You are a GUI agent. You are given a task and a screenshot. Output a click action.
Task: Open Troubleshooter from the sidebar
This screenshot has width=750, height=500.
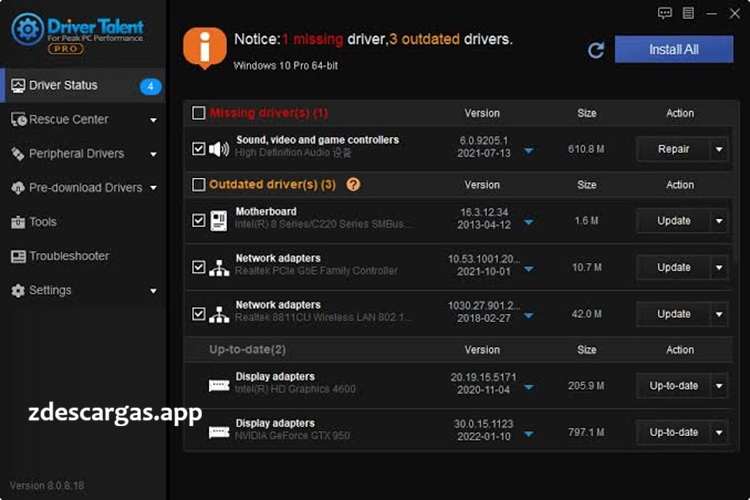(x=83, y=256)
